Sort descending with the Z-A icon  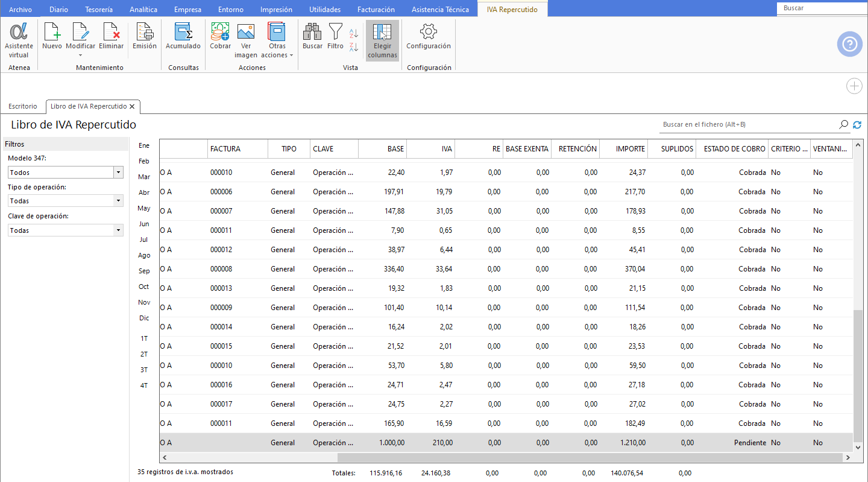pos(354,47)
